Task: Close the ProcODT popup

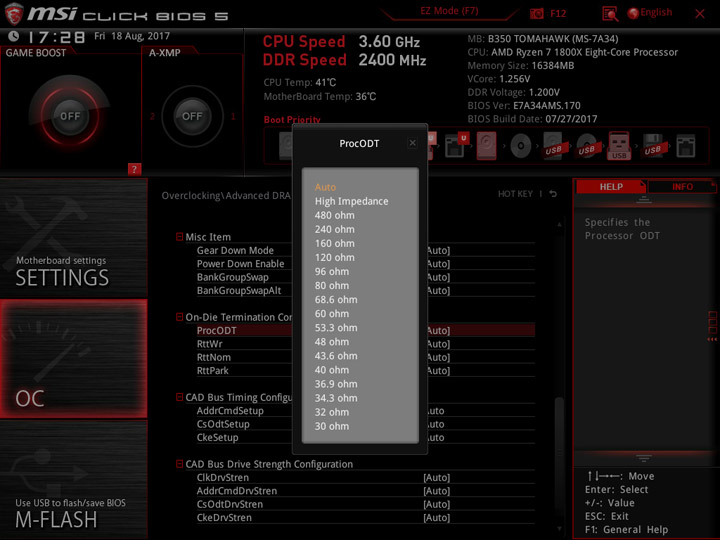Action: click(x=412, y=143)
